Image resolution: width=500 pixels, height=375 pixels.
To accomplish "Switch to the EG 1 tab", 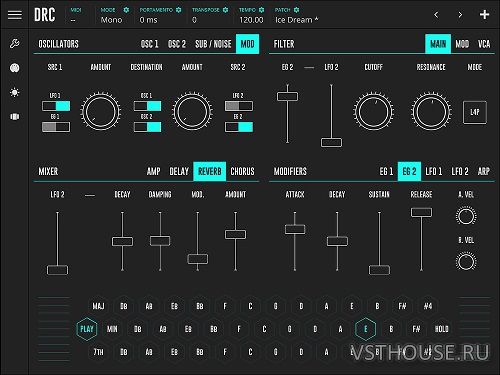I will (x=386, y=171).
